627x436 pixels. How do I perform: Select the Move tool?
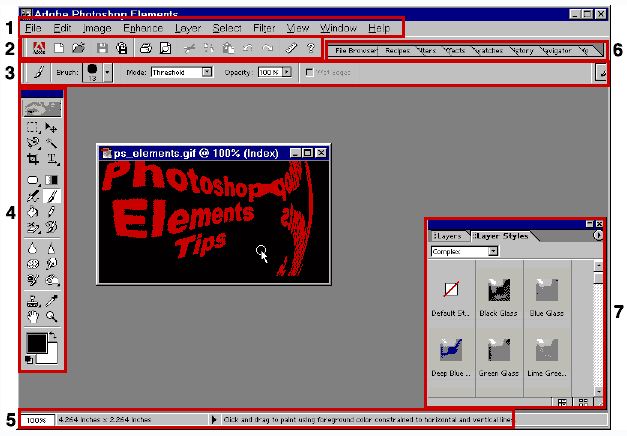tap(51, 128)
